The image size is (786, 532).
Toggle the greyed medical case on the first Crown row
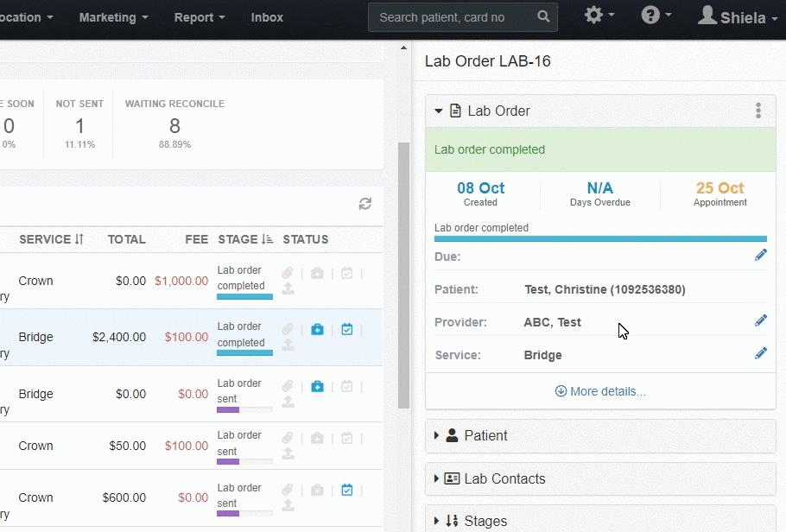point(317,273)
